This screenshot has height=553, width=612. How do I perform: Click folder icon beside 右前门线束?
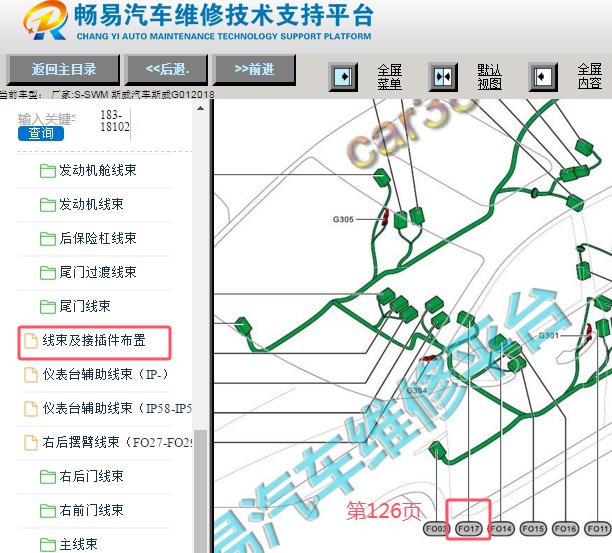[48, 511]
